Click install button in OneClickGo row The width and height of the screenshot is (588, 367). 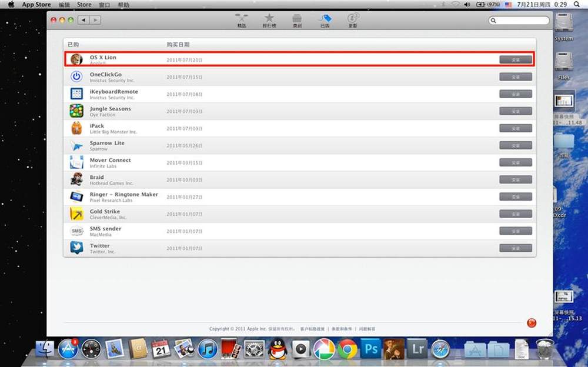(x=515, y=77)
